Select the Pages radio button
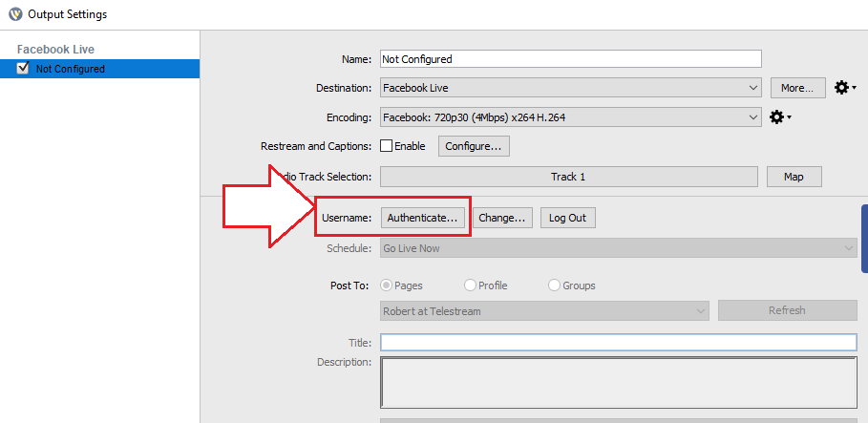The image size is (868, 423). point(386,286)
